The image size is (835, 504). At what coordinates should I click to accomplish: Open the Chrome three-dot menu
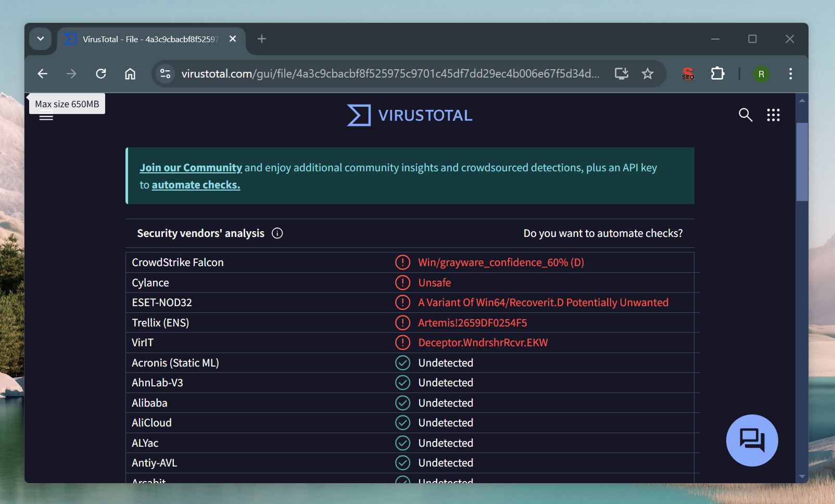(790, 74)
